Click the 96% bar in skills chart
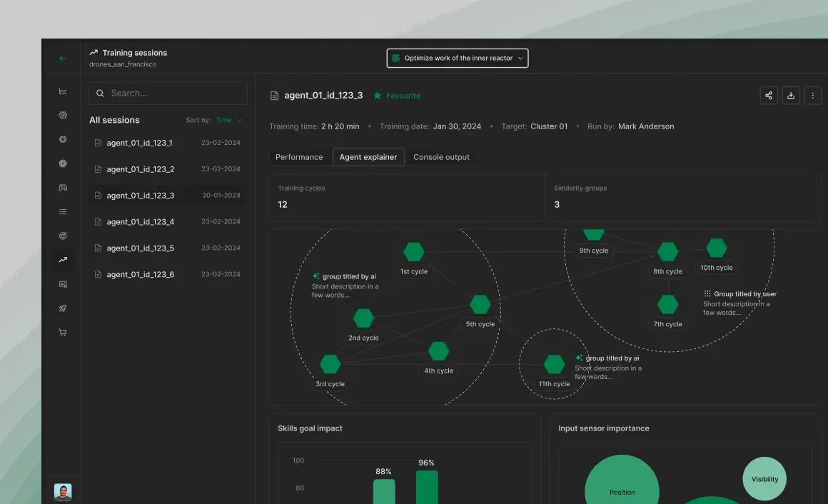This screenshot has height=504, width=828. (427, 487)
